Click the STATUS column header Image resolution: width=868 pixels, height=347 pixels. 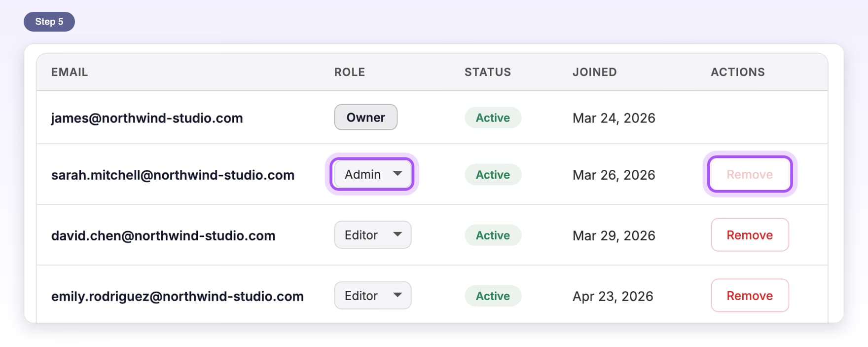(488, 72)
